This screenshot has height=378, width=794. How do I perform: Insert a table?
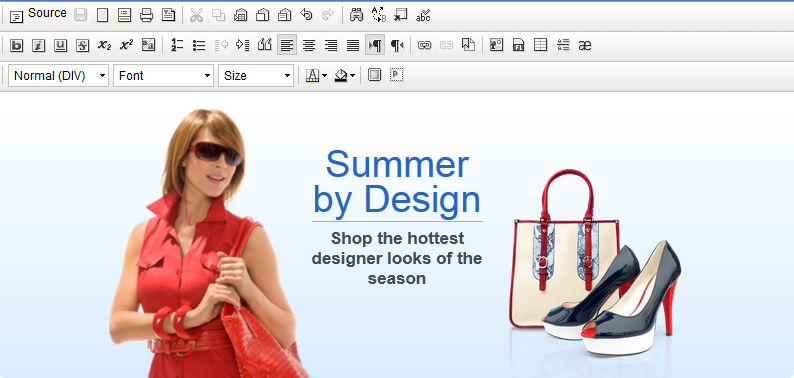tap(540, 45)
